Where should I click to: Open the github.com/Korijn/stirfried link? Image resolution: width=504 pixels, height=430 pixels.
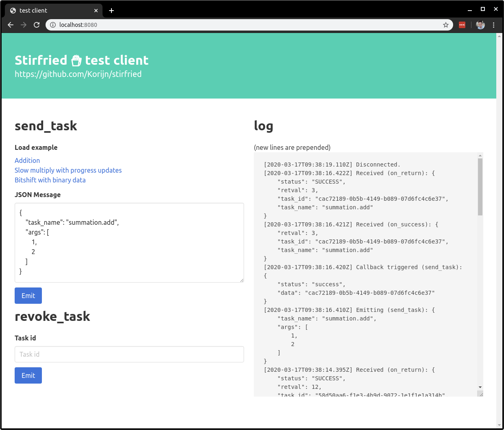[x=78, y=74]
